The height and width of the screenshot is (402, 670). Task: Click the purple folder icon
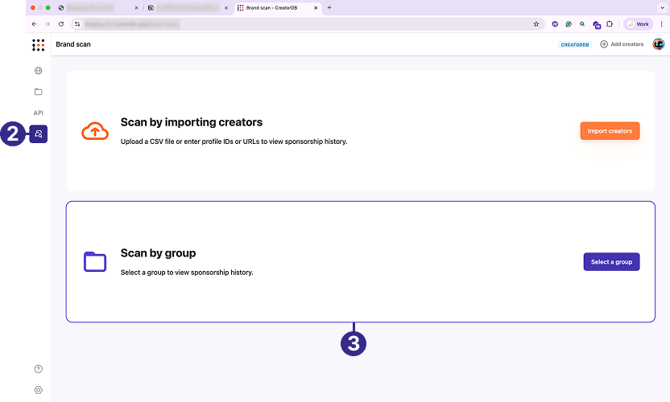point(94,262)
